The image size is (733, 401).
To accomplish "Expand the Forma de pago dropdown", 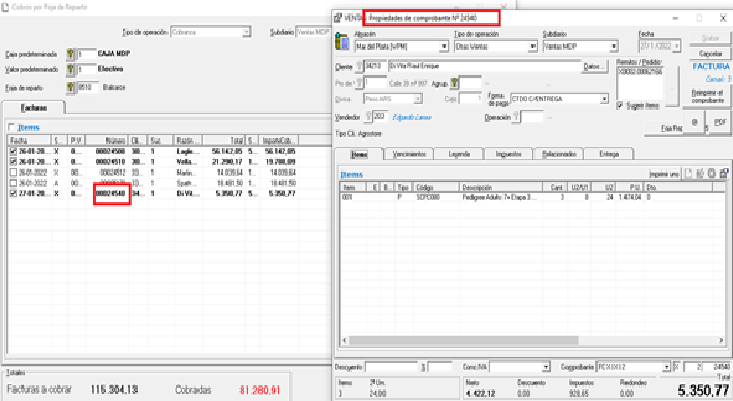I will click(x=602, y=98).
